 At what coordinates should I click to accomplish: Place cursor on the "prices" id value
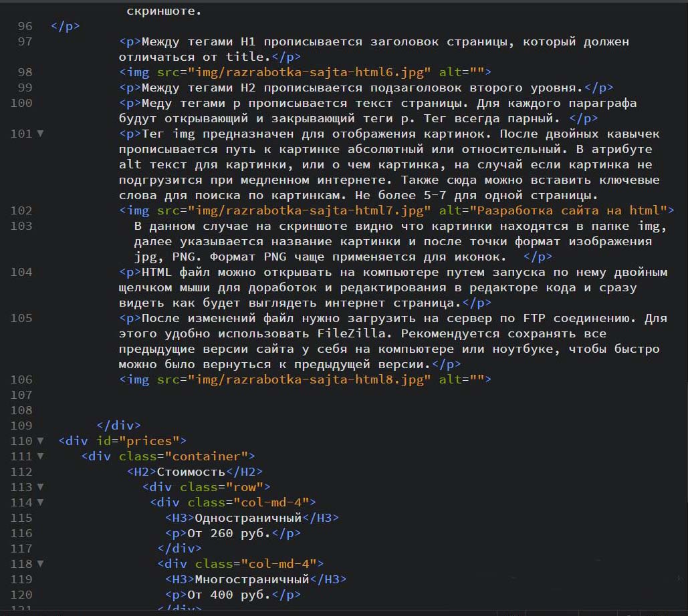(149, 441)
